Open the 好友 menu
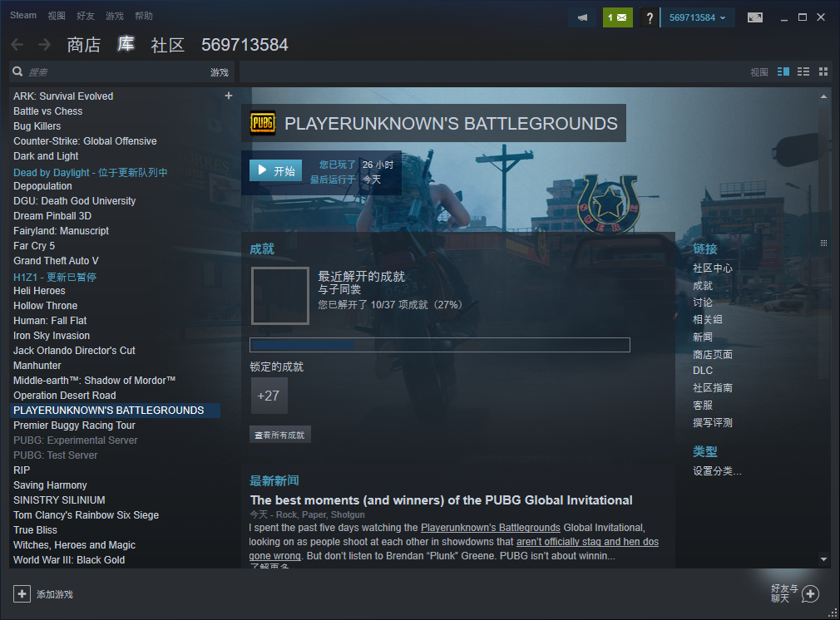The image size is (840, 620). point(85,16)
